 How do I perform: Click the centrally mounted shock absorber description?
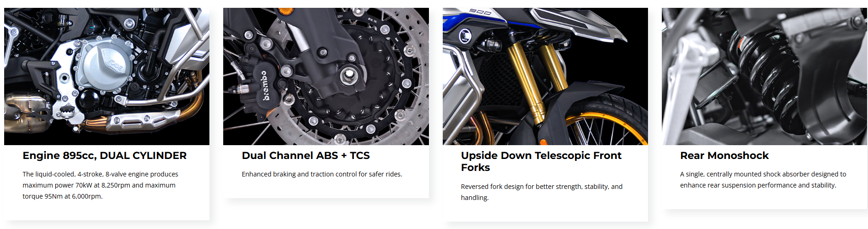pyautogui.click(x=763, y=180)
